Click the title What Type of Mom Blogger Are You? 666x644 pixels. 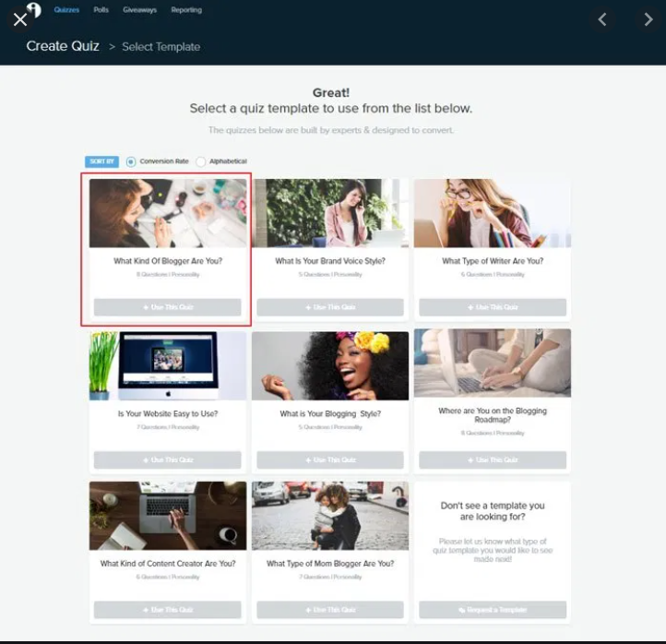[330, 564]
